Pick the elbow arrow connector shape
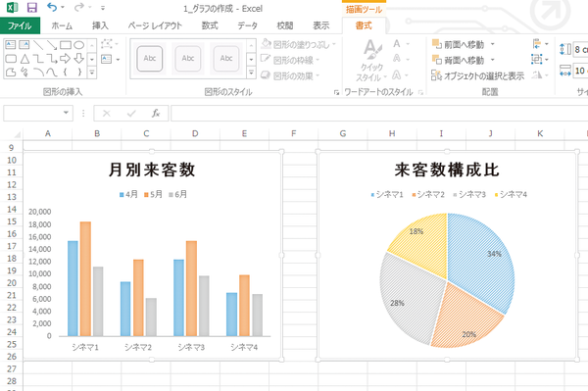This screenshot has width=588, height=391. point(52,59)
